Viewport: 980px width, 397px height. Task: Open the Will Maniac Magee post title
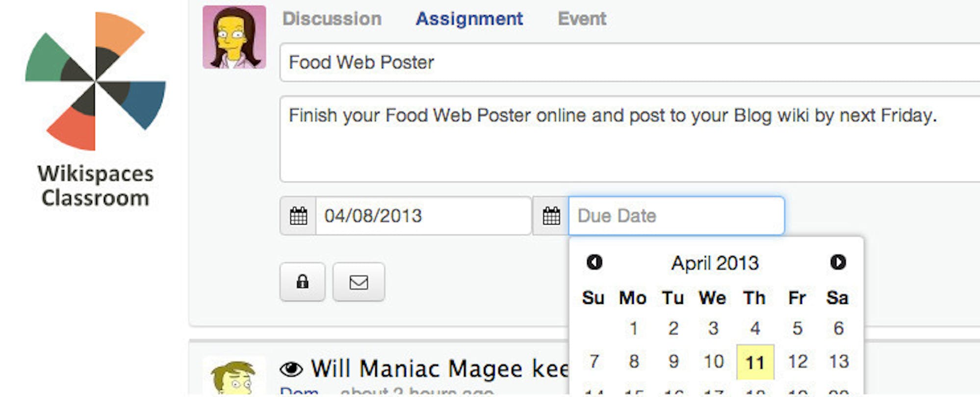(x=439, y=369)
